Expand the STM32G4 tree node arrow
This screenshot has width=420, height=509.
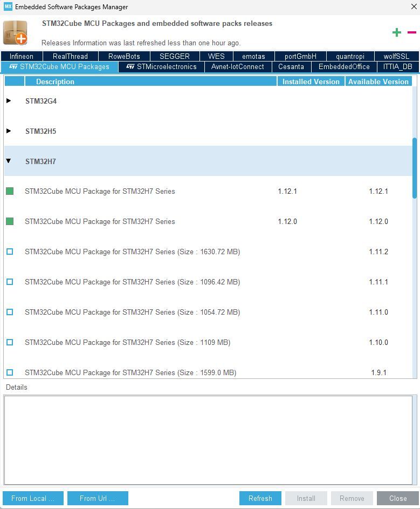(x=9, y=100)
